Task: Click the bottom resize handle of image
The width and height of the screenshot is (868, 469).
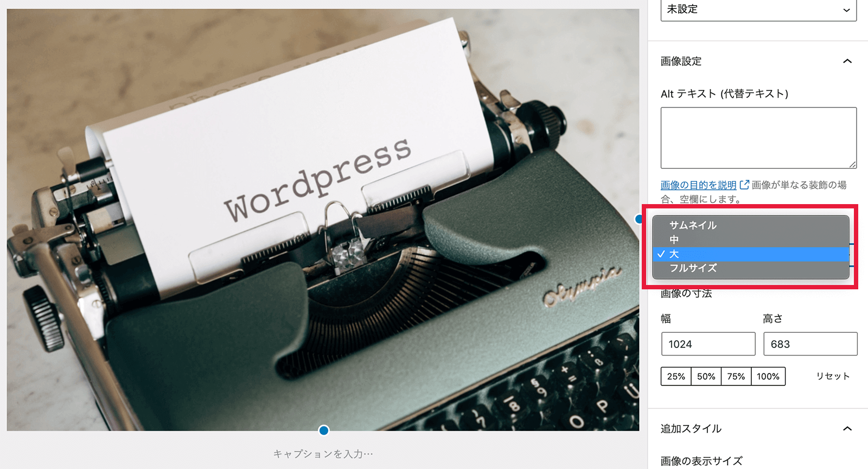Action: [324, 430]
